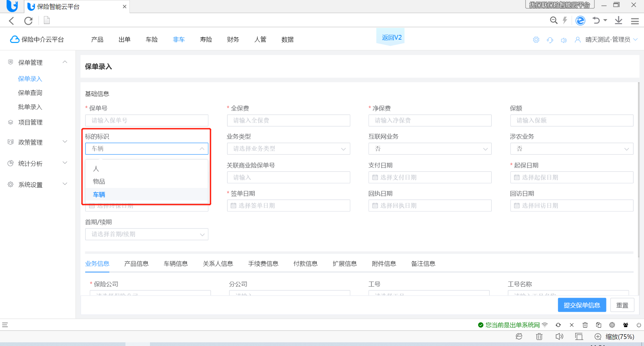Open the 财务 top menu

(x=233, y=40)
